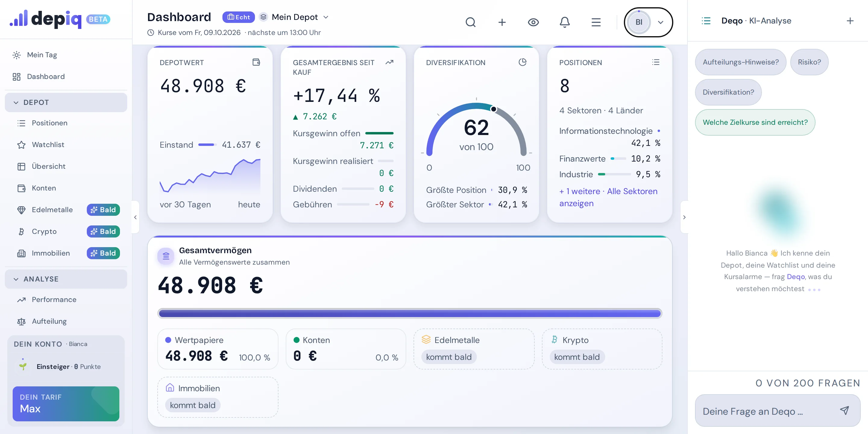
Task: Click the Performance trend icon
Action: [21, 300]
